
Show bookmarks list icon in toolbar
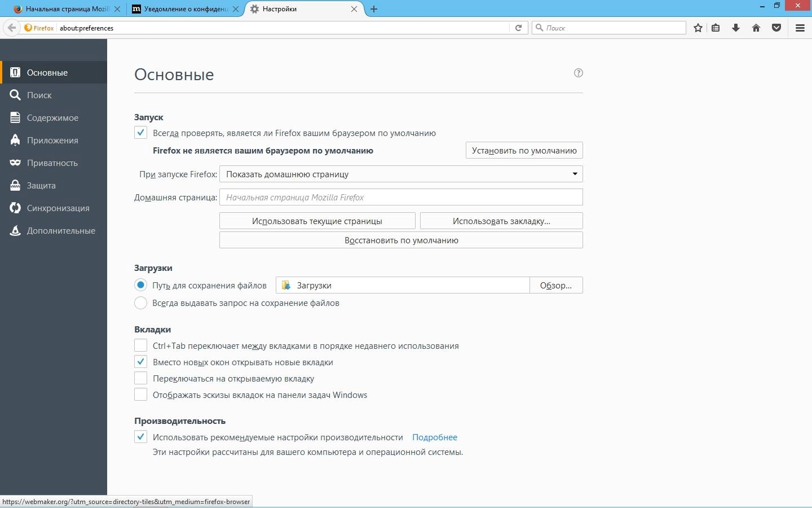click(716, 28)
